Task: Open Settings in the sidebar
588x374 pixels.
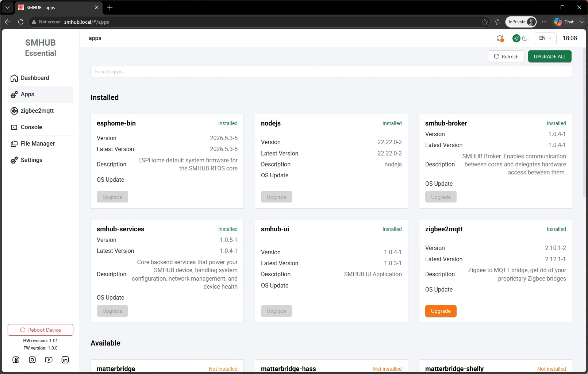Action: pos(40,160)
